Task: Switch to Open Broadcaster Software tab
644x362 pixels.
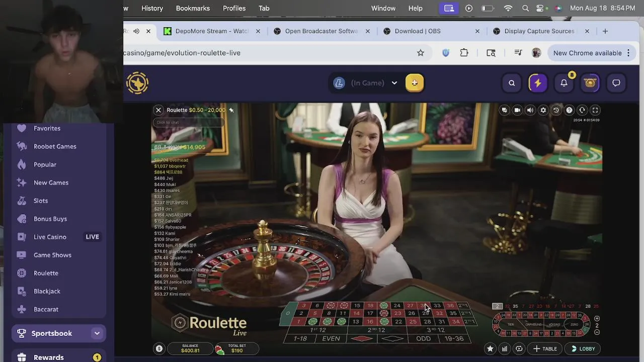Action: click(321, 31)
